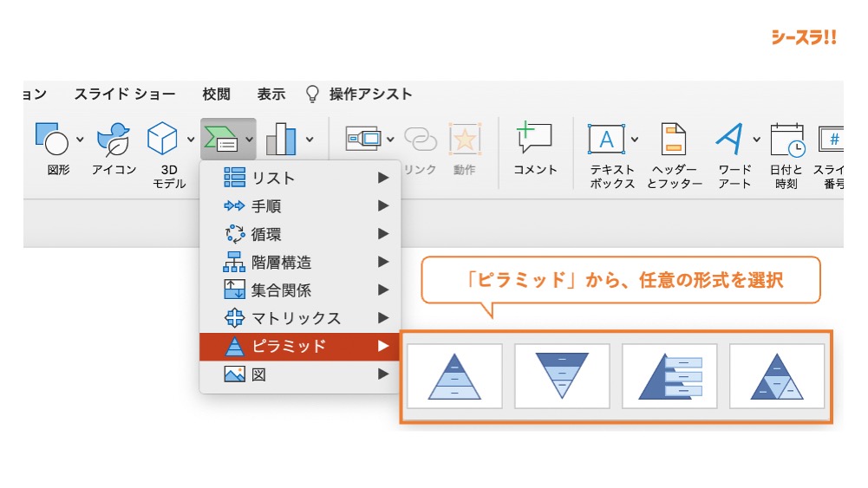Click the Chart bar graph icon

[x=281, y=139]
